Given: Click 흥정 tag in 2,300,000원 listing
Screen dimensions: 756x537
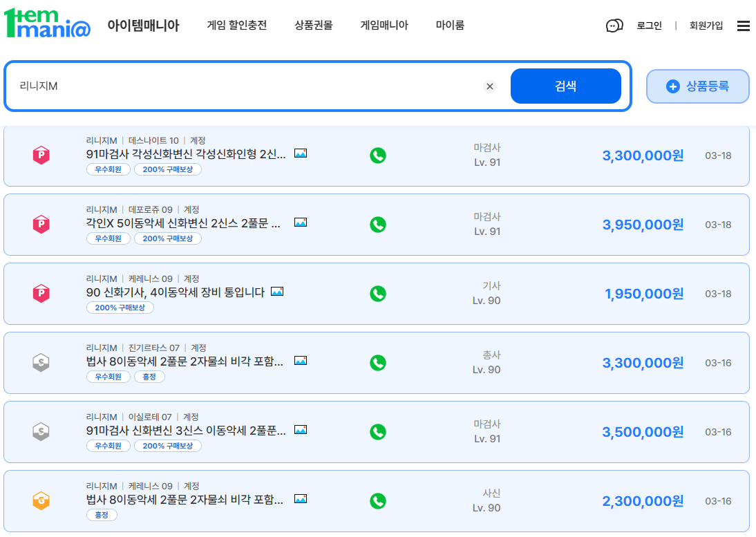Looking at the screenshot, I should (x=102, y=515).
